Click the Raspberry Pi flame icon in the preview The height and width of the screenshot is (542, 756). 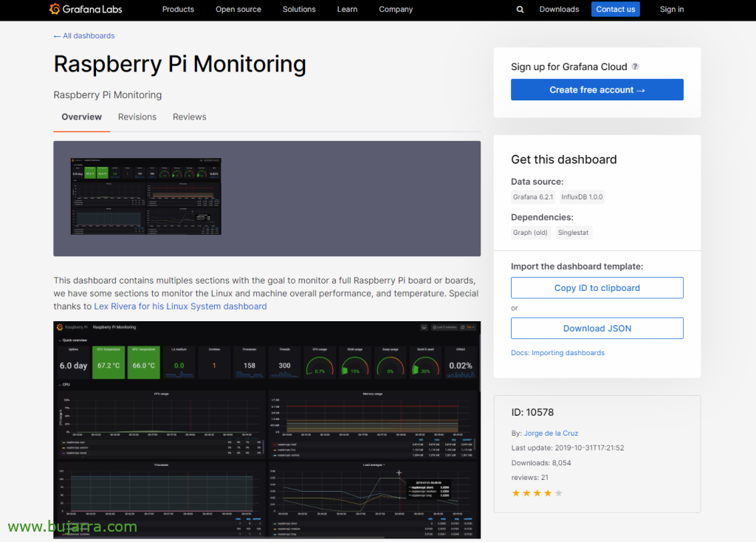[x=60, y=327]
